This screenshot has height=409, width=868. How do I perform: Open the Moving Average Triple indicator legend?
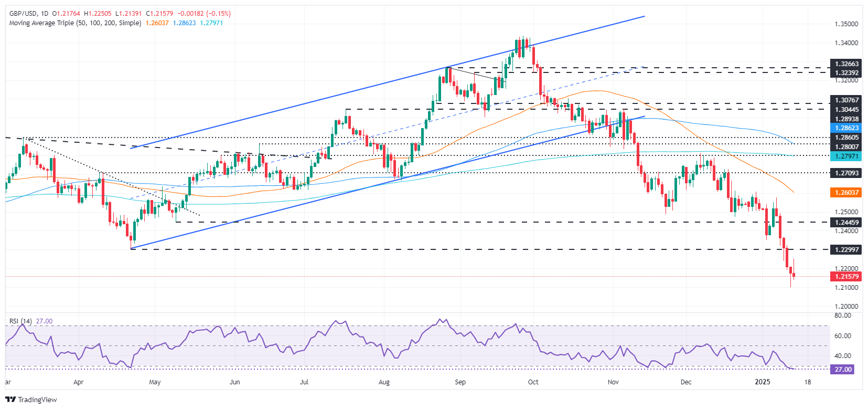pos(75,23)
